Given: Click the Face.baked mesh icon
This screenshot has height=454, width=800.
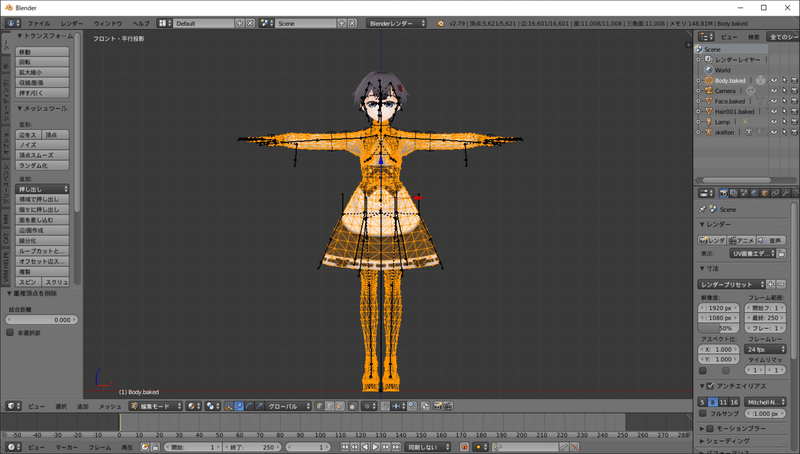Looking at the screenshot, I should pyautogui.click(x=708, y=101).
